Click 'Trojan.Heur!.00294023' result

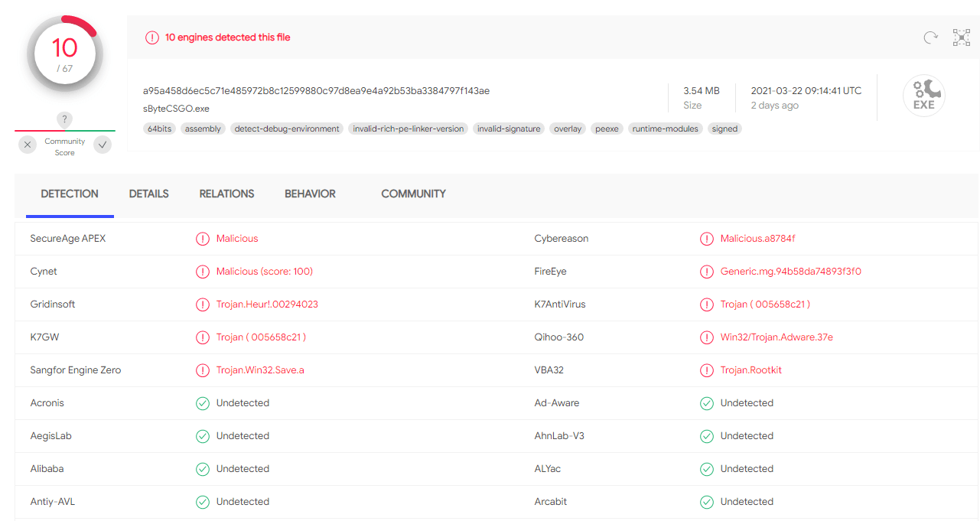(267, 304)
